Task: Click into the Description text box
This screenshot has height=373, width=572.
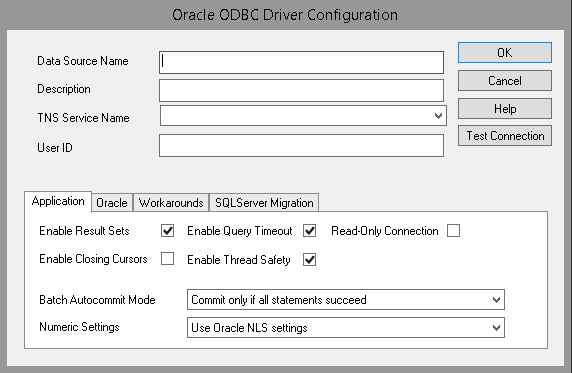Action: (x=301, y=91)
